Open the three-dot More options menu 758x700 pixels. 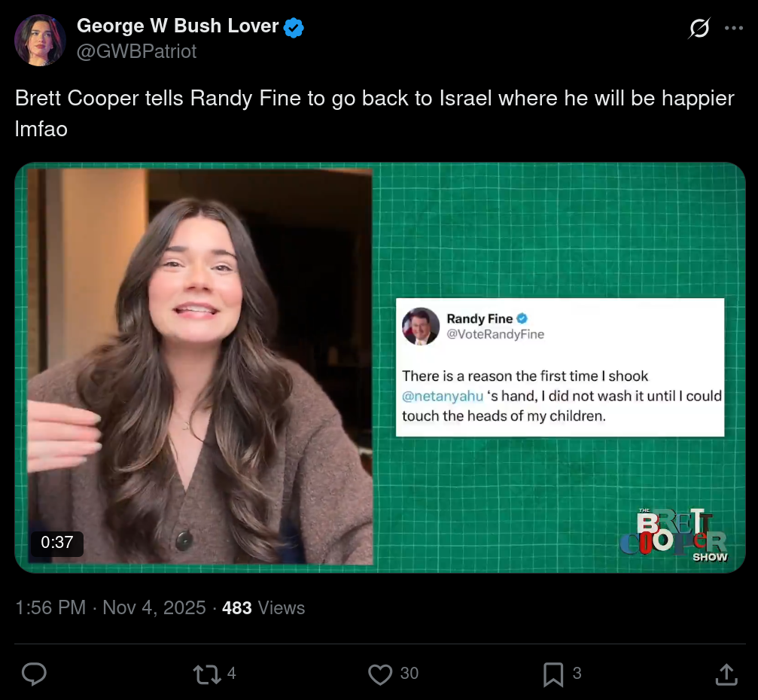point(734,29)
